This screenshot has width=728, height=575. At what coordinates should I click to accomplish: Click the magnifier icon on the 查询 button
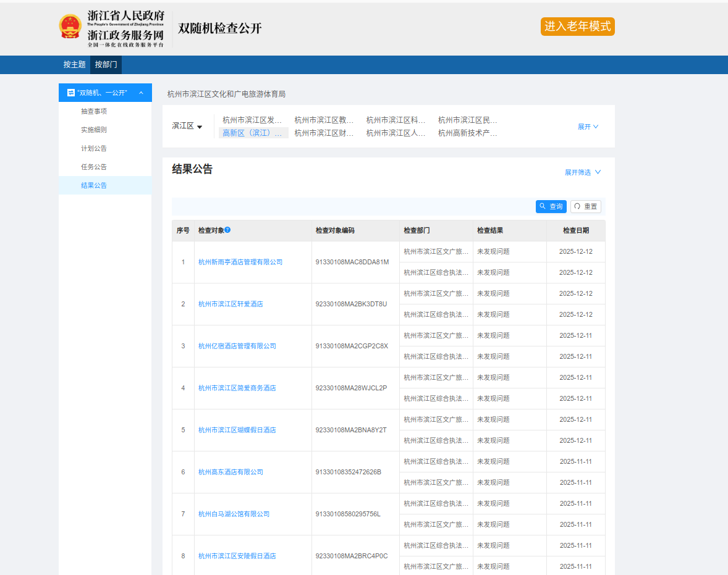[543, 206]
